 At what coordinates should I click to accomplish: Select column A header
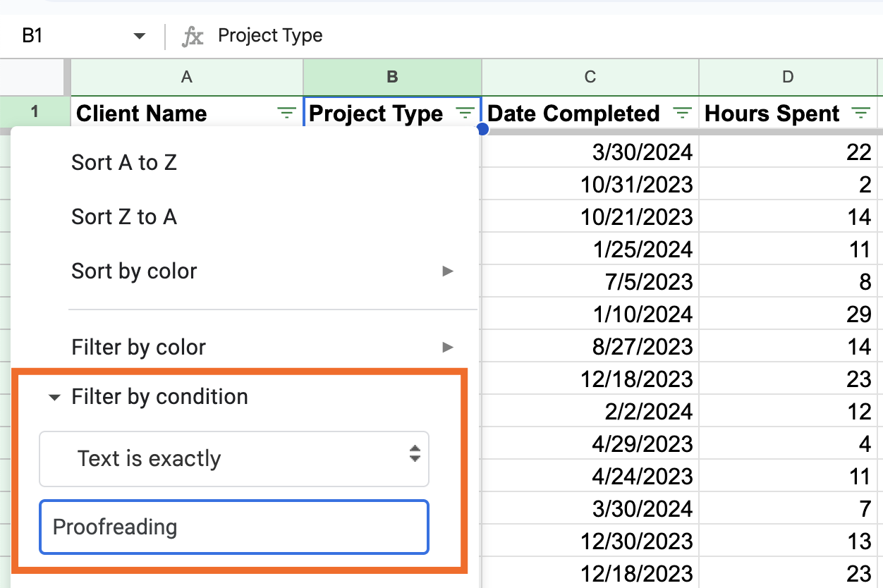pos(187,78)
